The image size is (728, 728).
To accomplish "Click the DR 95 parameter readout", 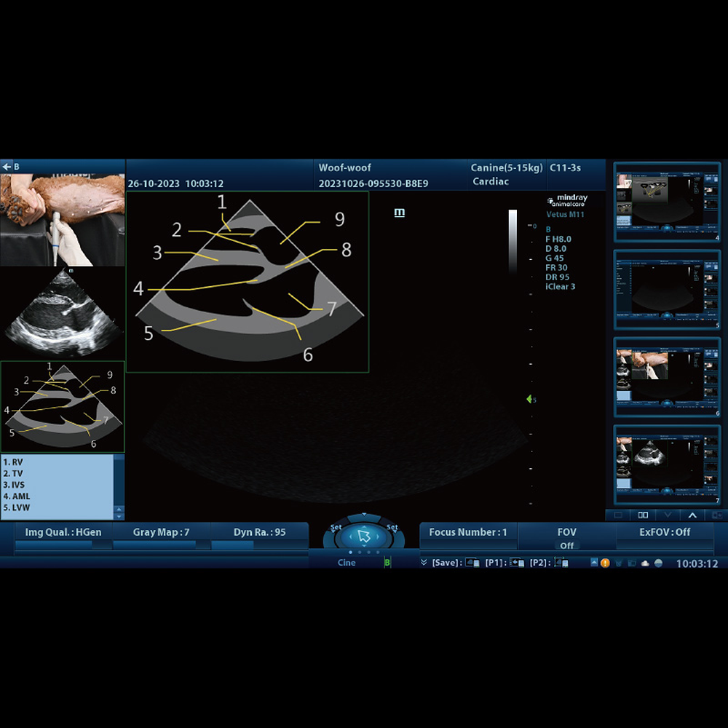I will 557,277.
